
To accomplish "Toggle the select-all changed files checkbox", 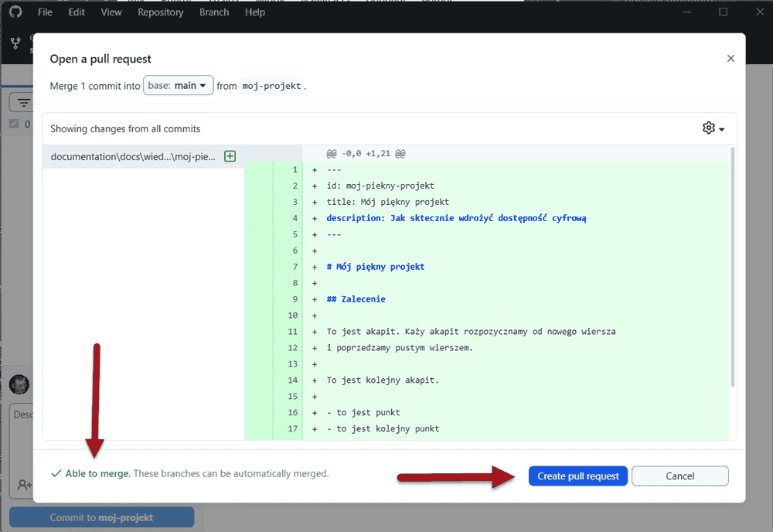I will point(14,124).
